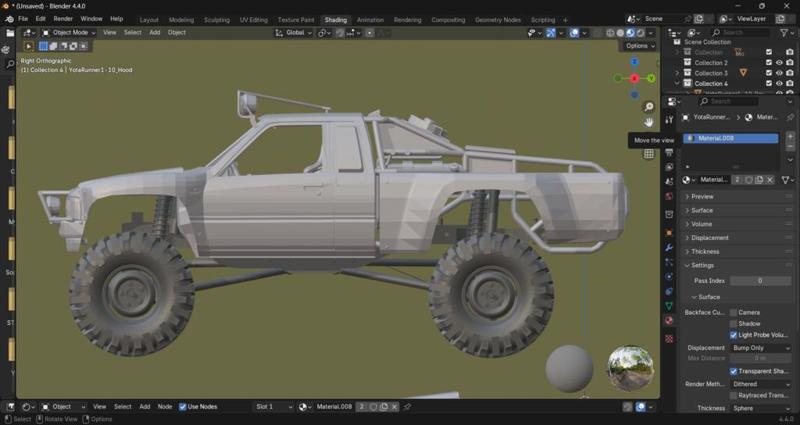The image size is (800, 425).
Task: Click the Blender logo menu icon
Action: (9, 19)
